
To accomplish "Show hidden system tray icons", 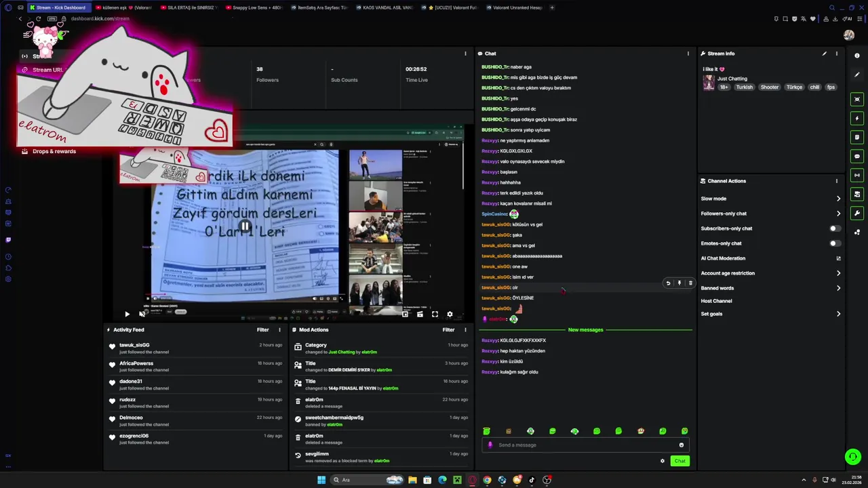I will (x=805, y=480).
